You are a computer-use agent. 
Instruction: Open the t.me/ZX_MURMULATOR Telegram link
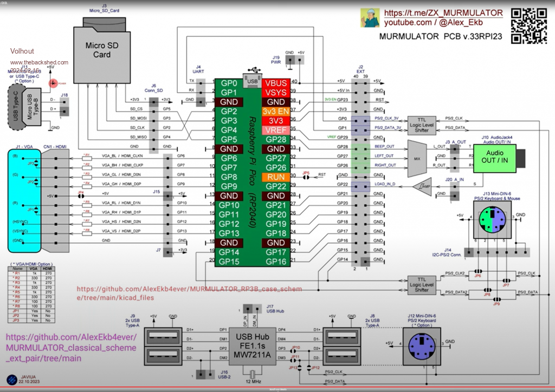[443, 12]
